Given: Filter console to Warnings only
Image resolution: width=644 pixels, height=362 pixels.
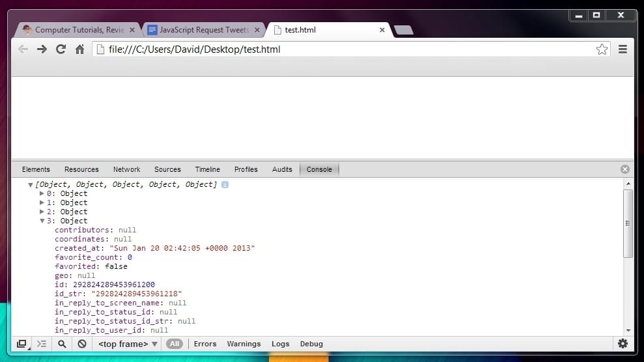Looking at the screenshot, I should [244, 344].
